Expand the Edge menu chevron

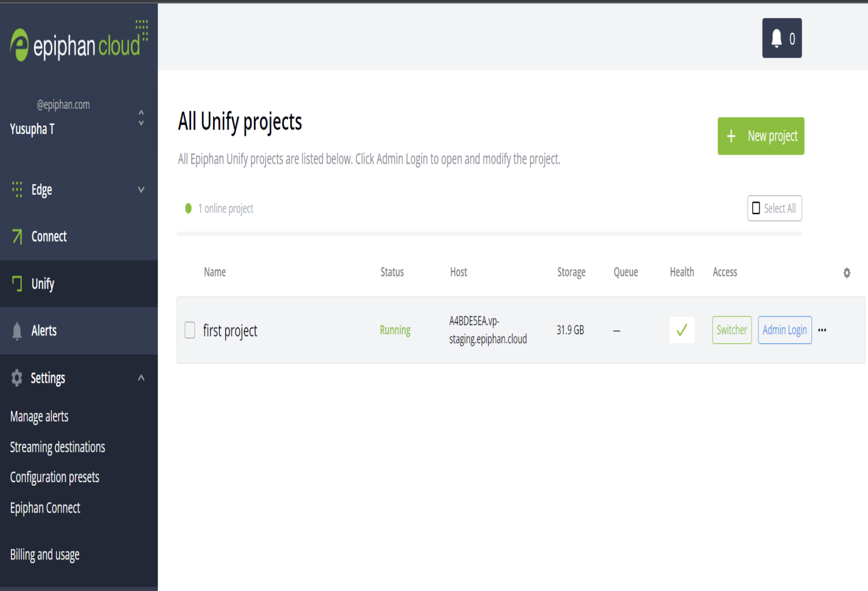141,189
